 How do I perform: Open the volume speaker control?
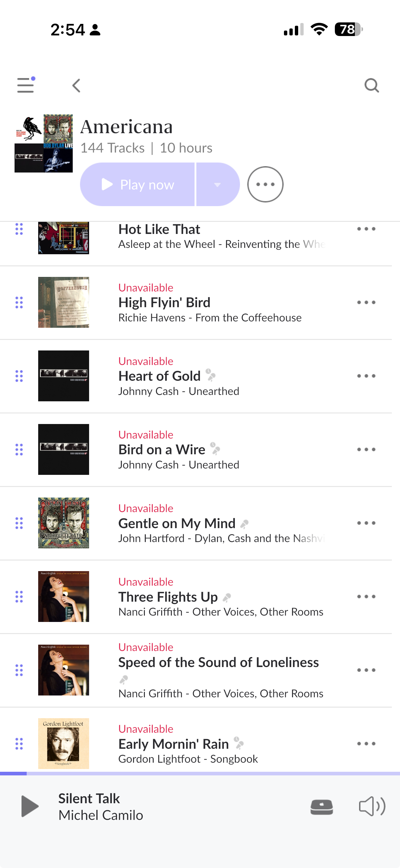click(x=372, y=806)
